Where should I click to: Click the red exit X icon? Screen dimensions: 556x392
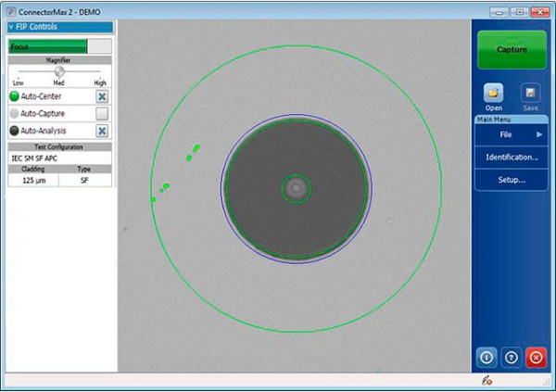click(x=535, y=358)
